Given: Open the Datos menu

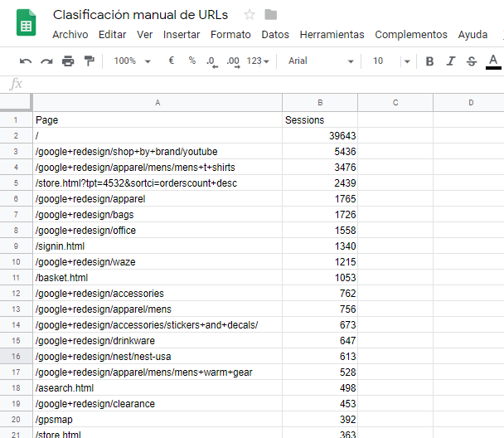Looking at the screenshot, I should click(275, 34).
